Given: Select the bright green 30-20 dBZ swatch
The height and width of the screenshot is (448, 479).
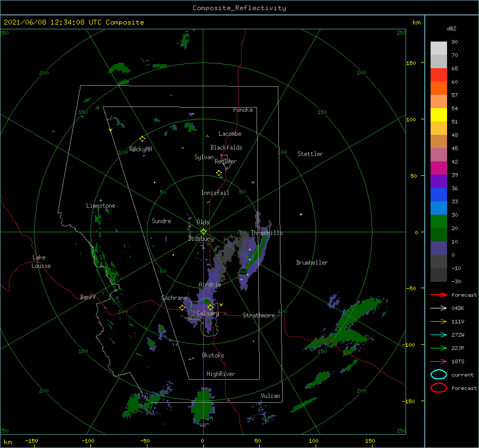Looking at the screenshot, I should pos(439,222).
